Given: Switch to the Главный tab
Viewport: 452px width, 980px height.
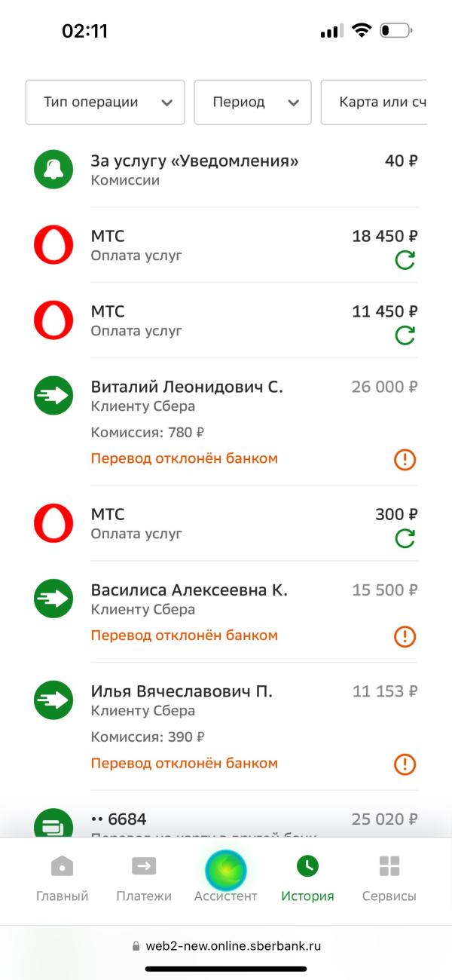Looking at the screenshot, I should [x=63, y=878].
